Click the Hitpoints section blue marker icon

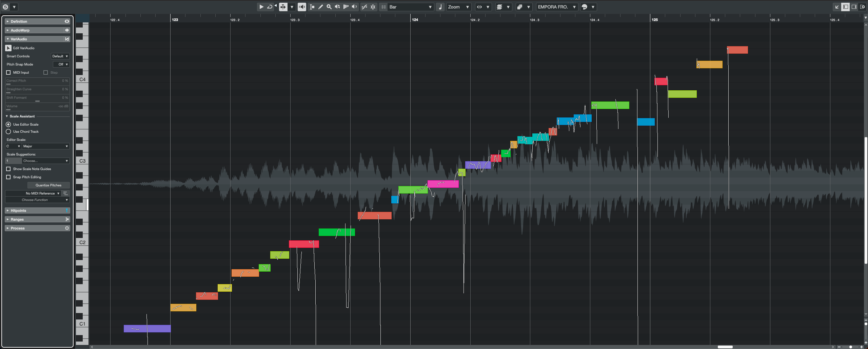click(67, 210)
